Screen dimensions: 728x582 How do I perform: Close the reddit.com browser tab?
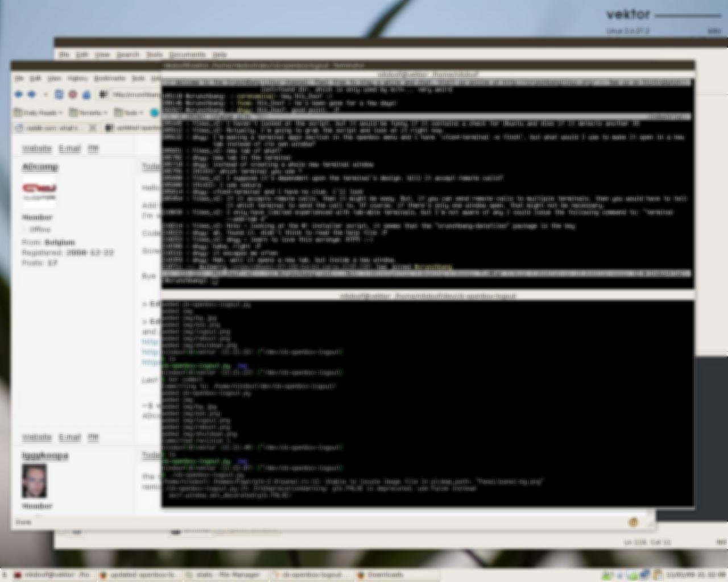click(x=92, y=128)
